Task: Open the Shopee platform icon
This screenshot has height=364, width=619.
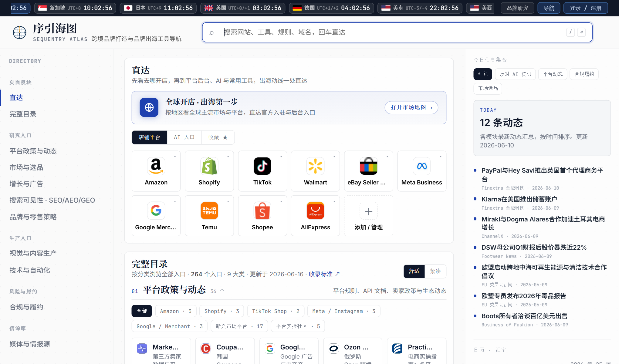Action: pos(262,211)
